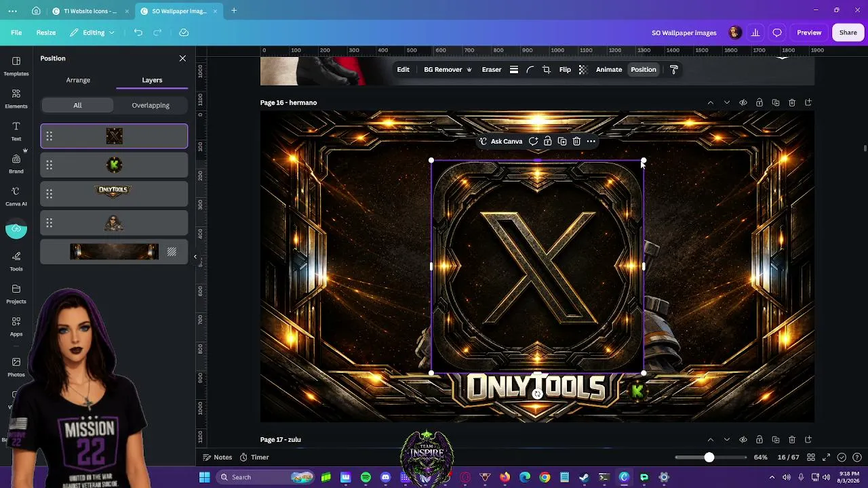Screen dimensions: 868x488
Task: Open the Editing mode dropdown
Action: [93, 33]
